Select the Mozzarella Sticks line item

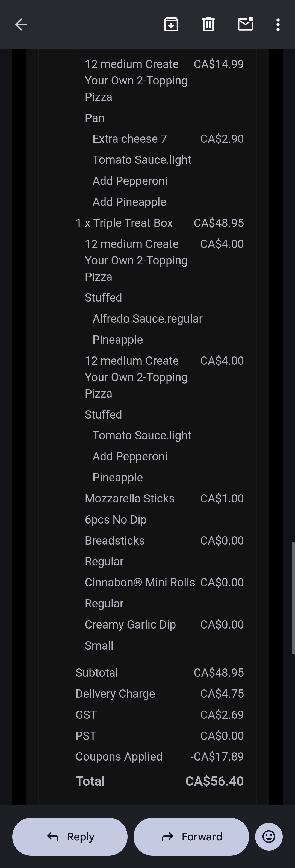[130, 498]
